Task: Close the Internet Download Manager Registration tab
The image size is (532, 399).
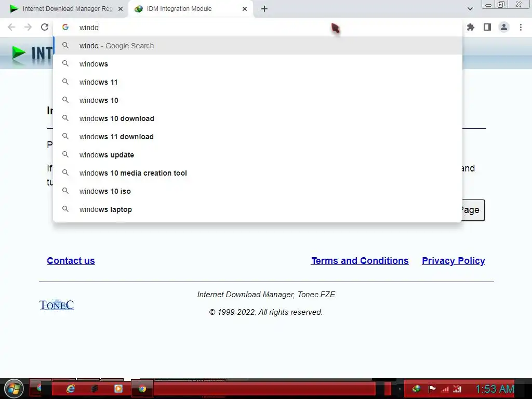Action: (121, 9)
